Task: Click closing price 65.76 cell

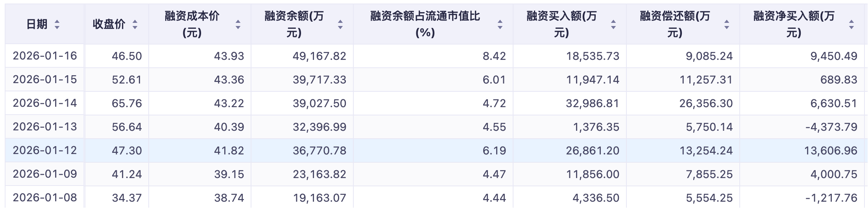Action: (127, 103)
